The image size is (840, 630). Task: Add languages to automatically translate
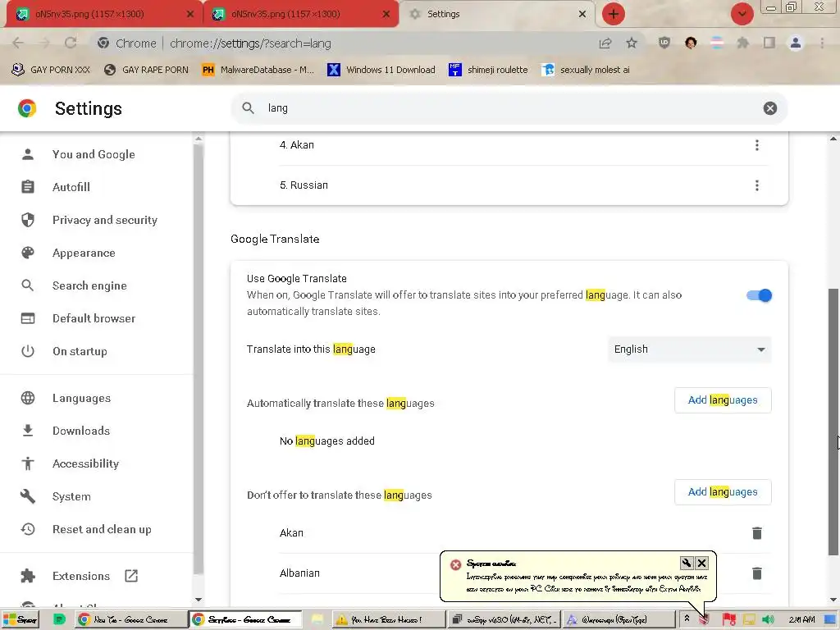(x=722, y=400)
